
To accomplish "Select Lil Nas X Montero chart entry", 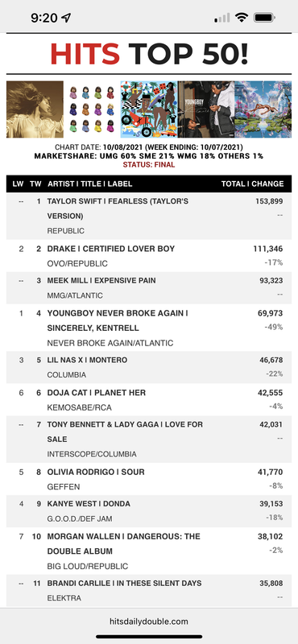I will [x=149, y=367].
